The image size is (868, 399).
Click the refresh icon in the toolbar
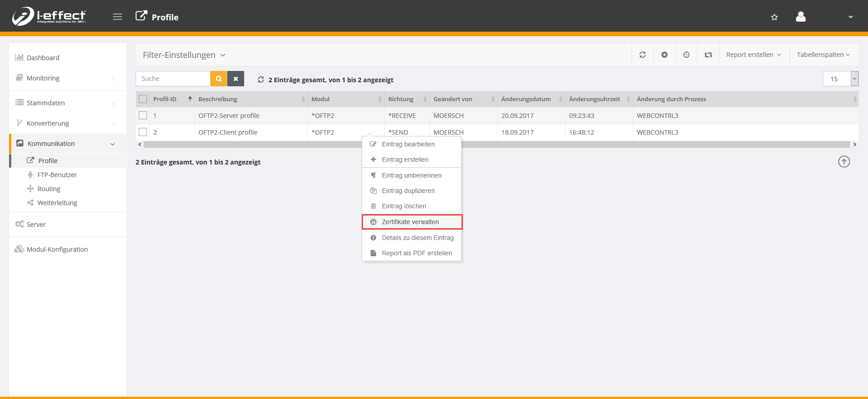[x=642, y=55]
